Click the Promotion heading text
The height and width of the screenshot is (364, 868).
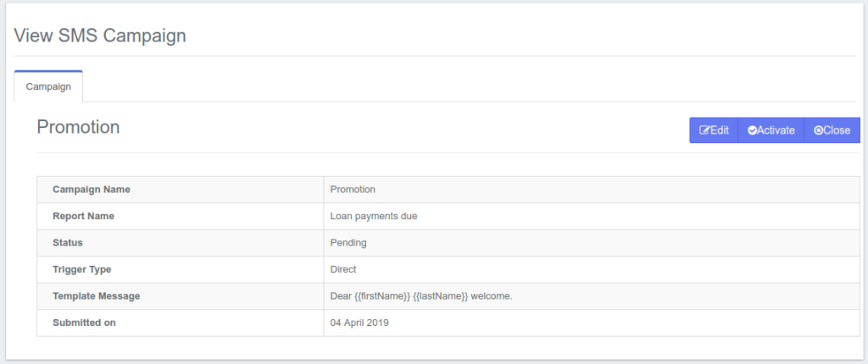click(x=78, y=127)
